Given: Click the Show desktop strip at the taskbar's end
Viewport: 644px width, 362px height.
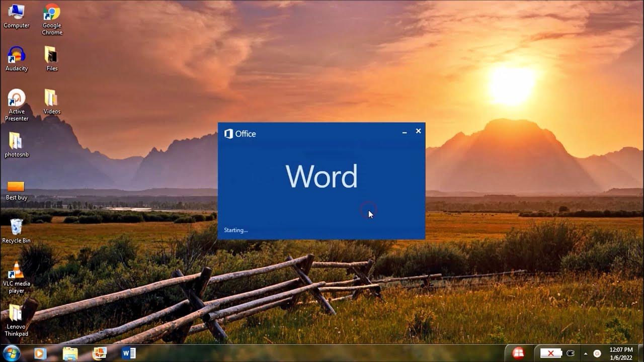Looking at the screenshot, I should [640, 353].
